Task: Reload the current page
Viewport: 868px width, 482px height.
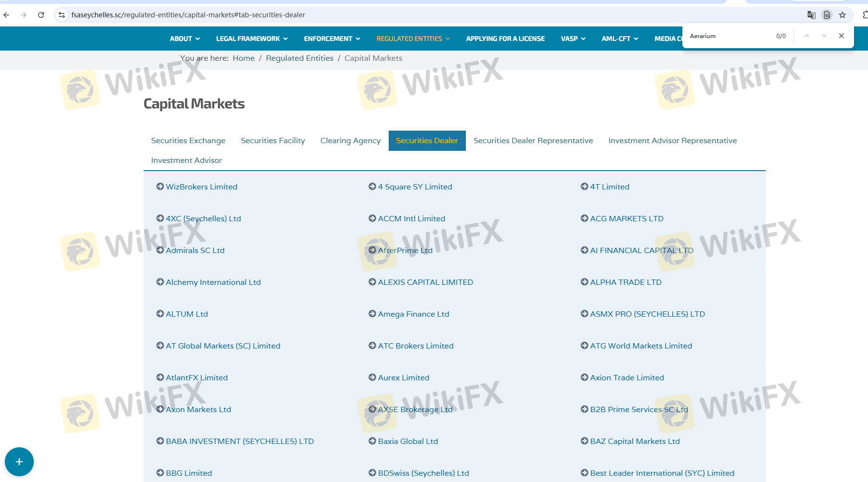Action: click(x=41, y=15)
